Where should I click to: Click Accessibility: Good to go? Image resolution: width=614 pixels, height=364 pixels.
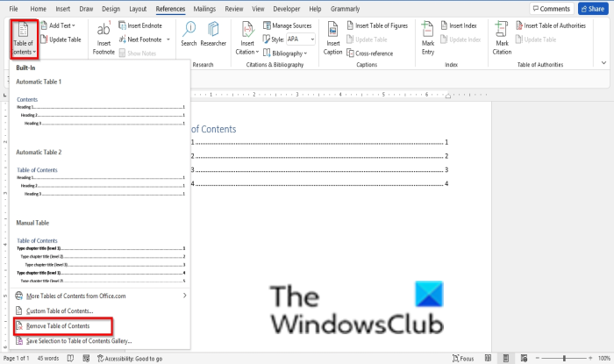click(x=130, y=358)
